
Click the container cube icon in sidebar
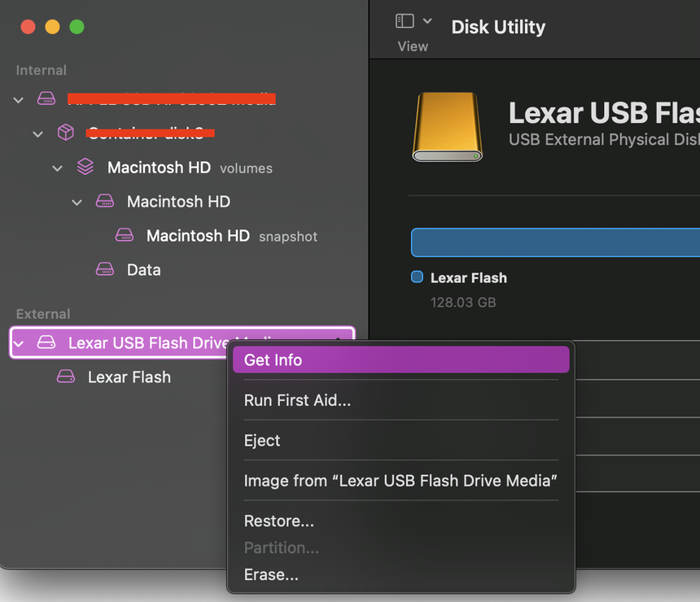point(66,133)
